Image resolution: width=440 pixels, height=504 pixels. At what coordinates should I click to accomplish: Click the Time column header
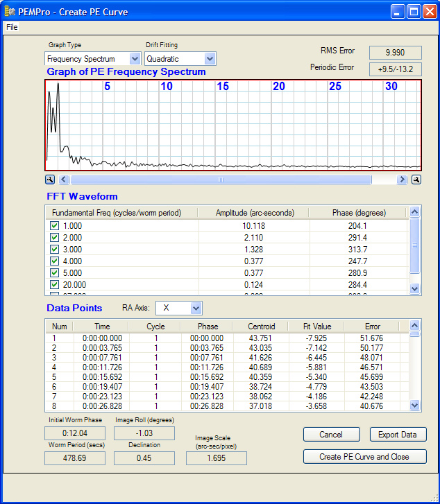[x=101, y=327]
